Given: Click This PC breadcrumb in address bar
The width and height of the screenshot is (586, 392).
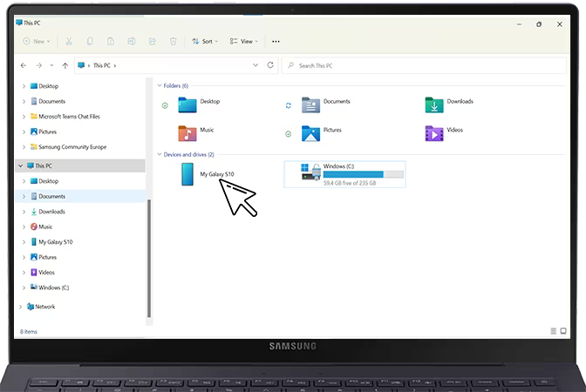Looking at the screenshot, I should (102, 65).
